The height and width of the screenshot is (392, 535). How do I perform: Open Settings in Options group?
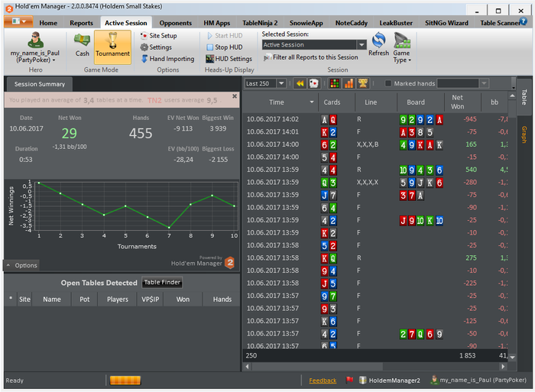tap(156, 47)
